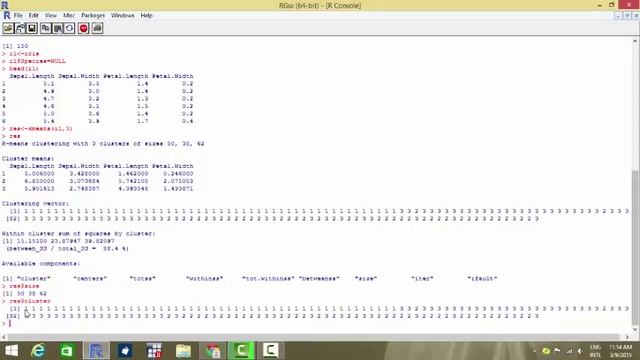The image size is (640, 360).
Task: Click the taskbar clock showing 11:14 AM
Action: point(620,351)
